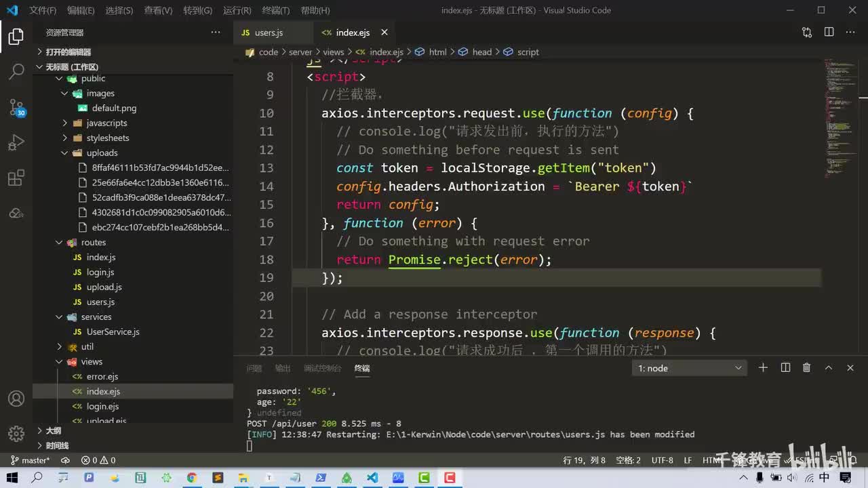This screenshot has width=868, height=488.
Task: Kill terminal with trash icon
Action: [806, 368]
